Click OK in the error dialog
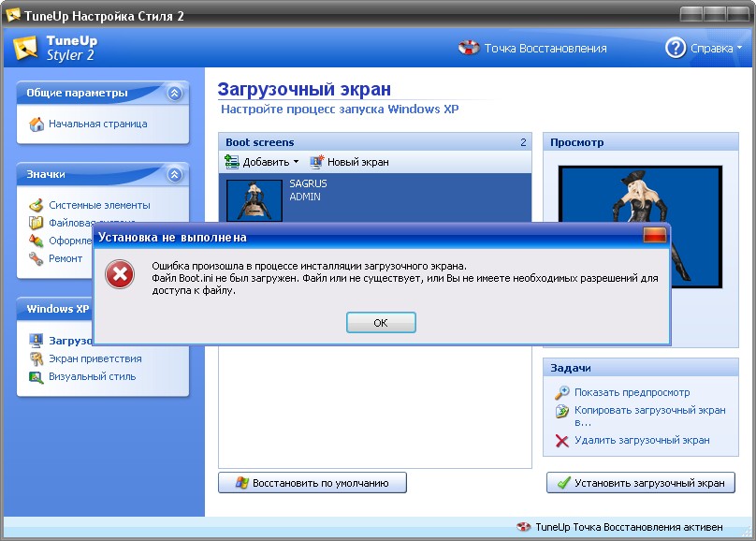 pyautogui.click(x=380, y=323)
